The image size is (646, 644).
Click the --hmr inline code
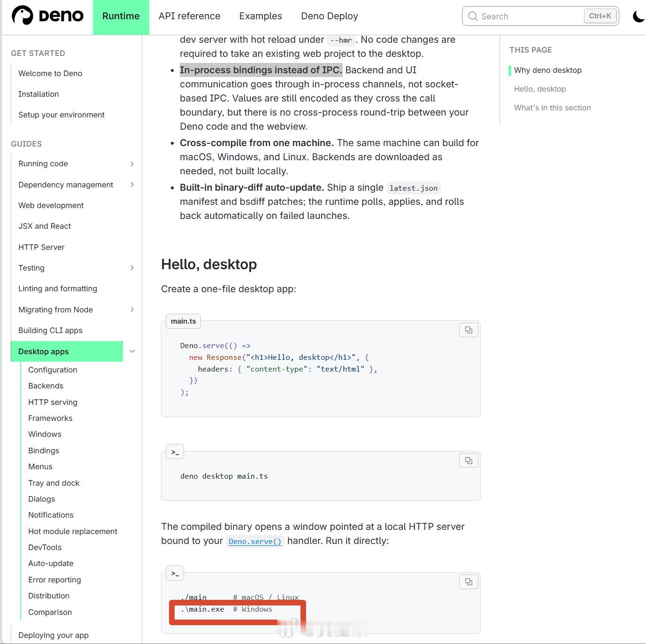click(x=341, y=40)
